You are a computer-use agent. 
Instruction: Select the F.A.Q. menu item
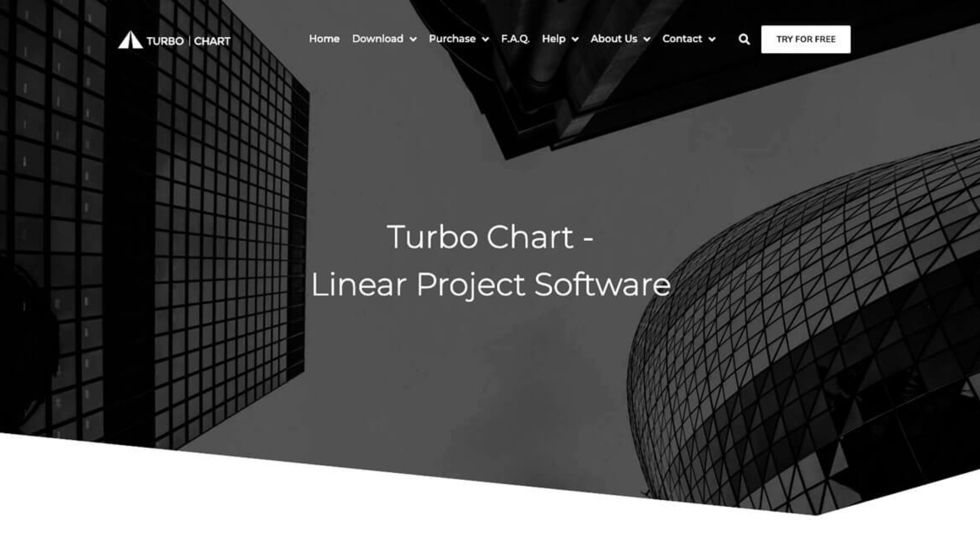pyautogui.click(x=515, y=38)
